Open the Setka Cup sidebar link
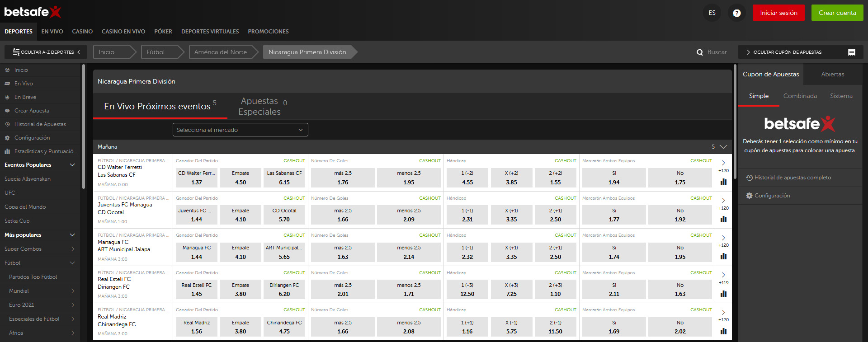Viewport: 868px width, 342px height. coord(17,221)
